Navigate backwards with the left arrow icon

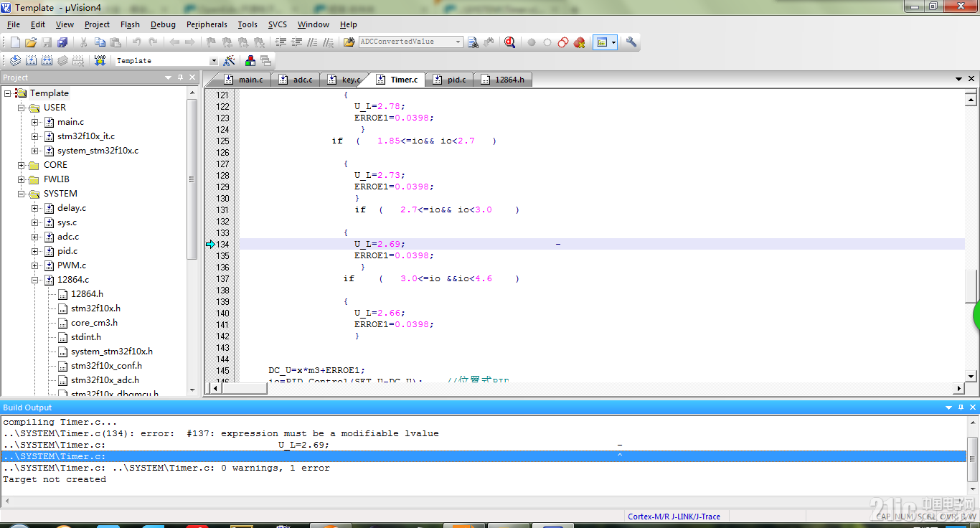click(174, 42)
